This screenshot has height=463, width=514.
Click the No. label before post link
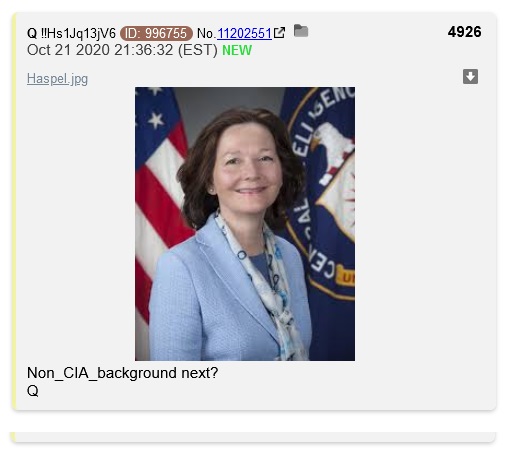pos(206,33)
